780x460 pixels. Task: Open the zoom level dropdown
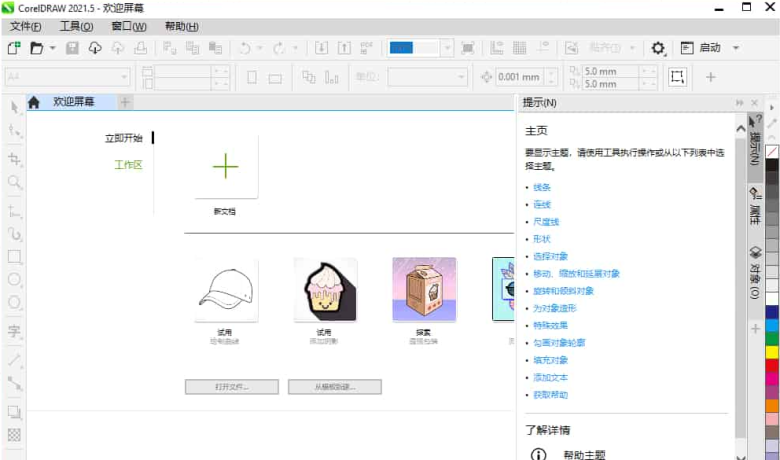[447, 48]
